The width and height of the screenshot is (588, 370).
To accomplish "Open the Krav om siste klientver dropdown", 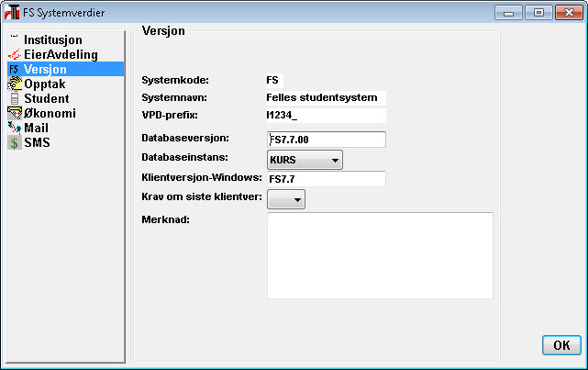I will pyautogui.click(x=286, y=199).
